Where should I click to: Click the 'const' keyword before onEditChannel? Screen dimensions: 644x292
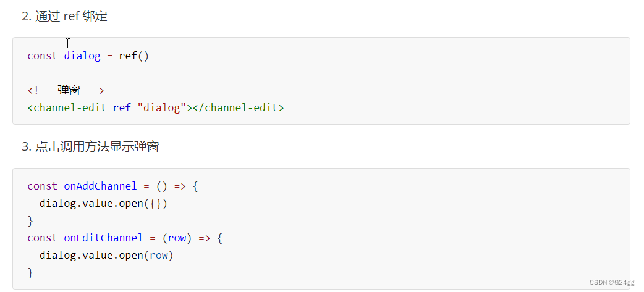(x=42, y=238)
